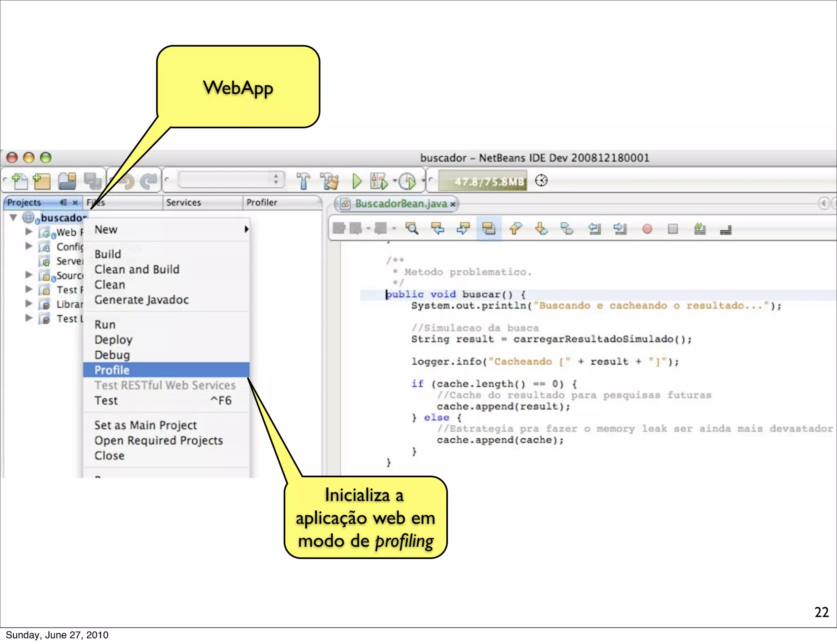Click the Open Project folder icon
The height and width of the screenshot is (644, 837).
click(67, 181)
